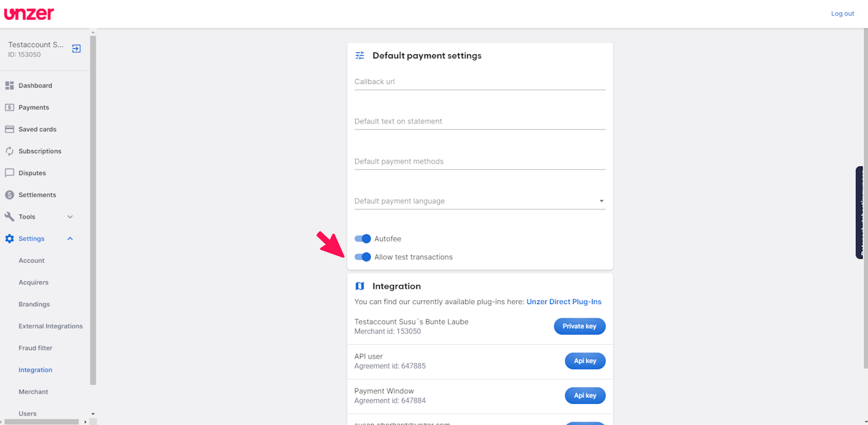Click the Payments dollar icon
The height and width of the screenshot is (425, 868).
point(9,107)
